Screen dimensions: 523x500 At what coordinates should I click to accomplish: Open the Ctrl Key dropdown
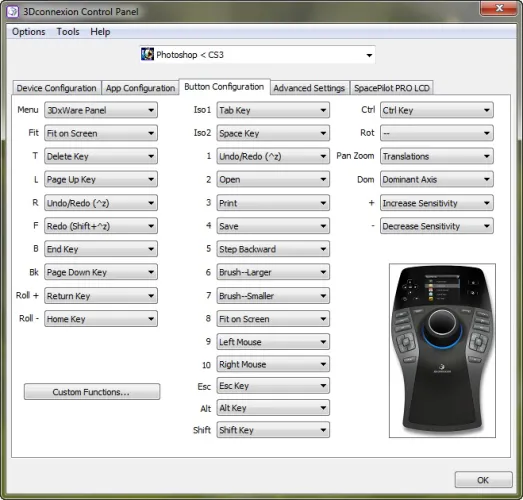[x=437, y=110]
